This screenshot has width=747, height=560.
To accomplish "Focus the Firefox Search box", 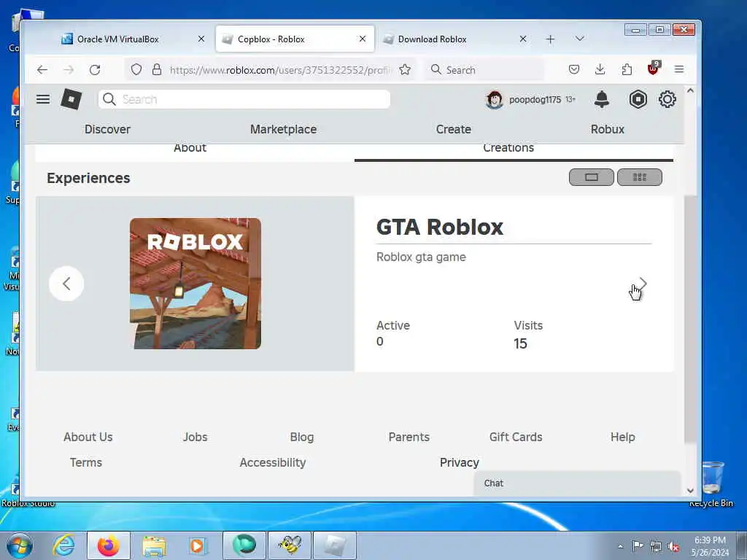I will [x=484, y=70].
